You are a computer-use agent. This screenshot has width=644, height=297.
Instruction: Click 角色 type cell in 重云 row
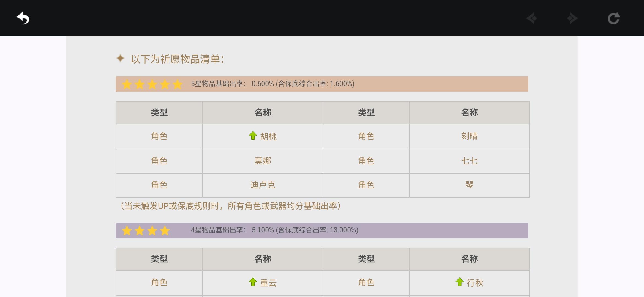pyautogui.click(x=159, y=282)
